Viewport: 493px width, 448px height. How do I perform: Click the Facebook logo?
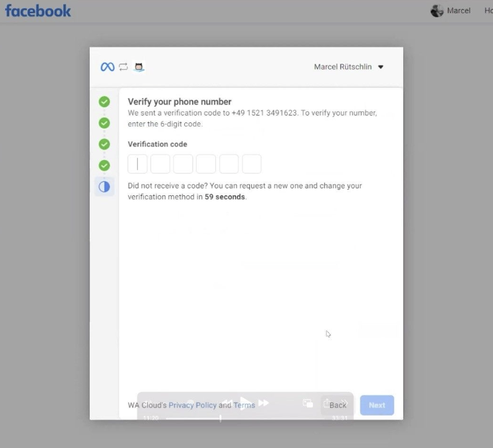tap(38, 11)
